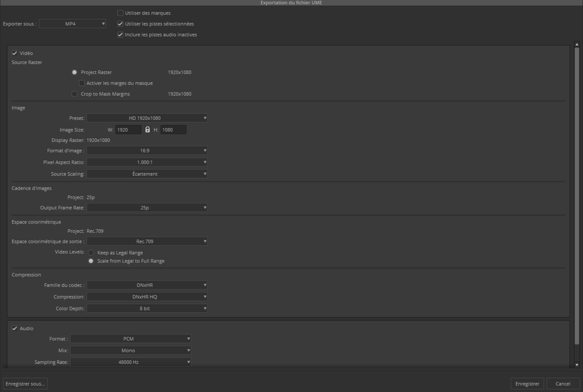Open the Output Frame Rate dropdown

click(x=147, y=207)
